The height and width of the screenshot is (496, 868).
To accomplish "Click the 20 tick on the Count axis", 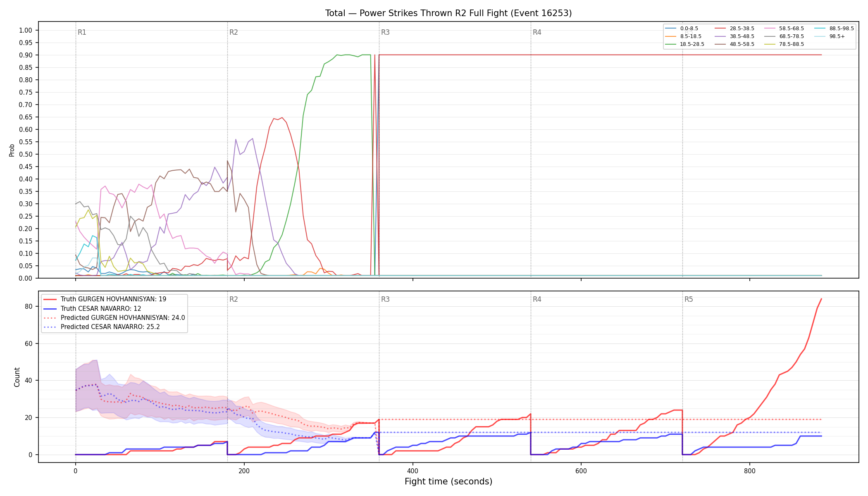I will pyautogui.click(x=29, y=417).
